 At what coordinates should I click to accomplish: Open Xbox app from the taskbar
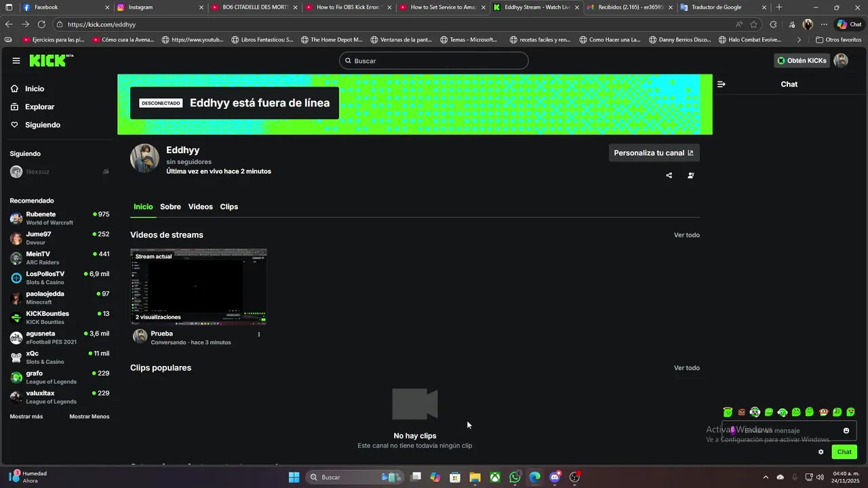click(x=496, y=477)
